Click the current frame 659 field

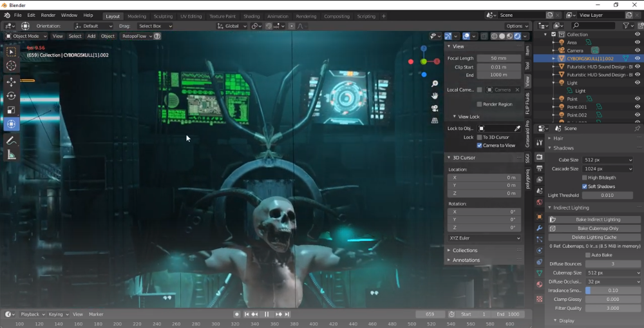click(x=430, y=314)
